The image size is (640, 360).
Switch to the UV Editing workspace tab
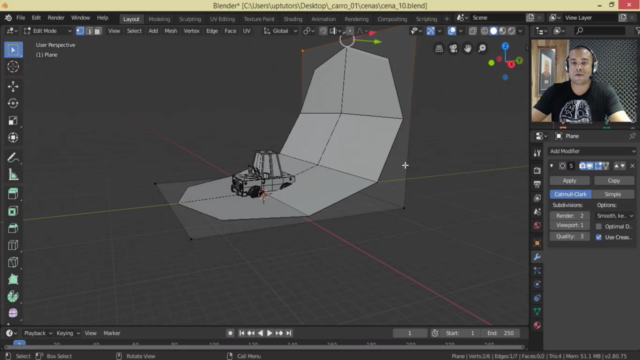click(x=222, y=19)
